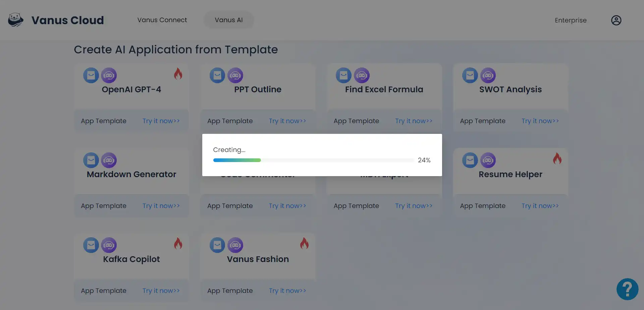
Task: Click Kafka Copilot card's purple bot icon
Action: click(109, 245)
